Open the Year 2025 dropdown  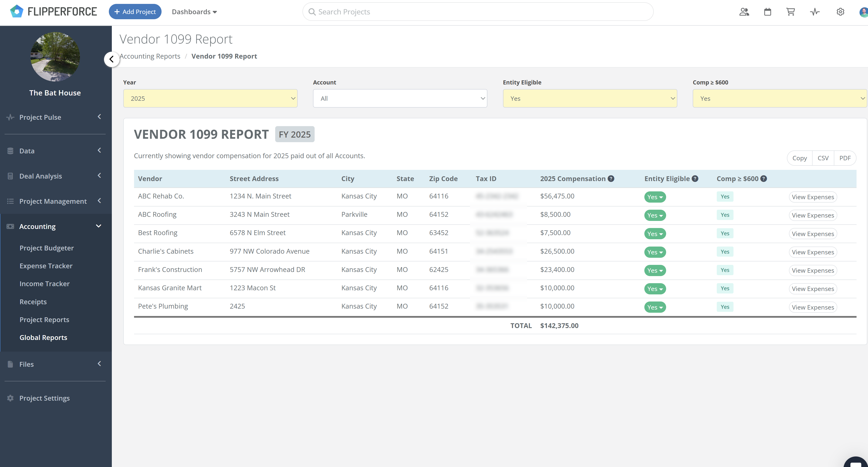210,98
